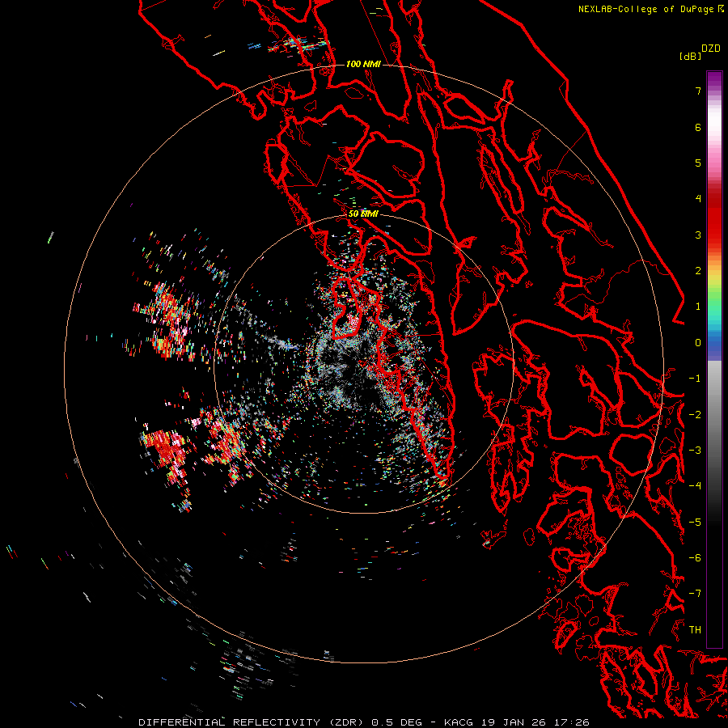Click the -3 dB tick label on scale
Image resolution: width=728 pixels, height=728 pixels.
click(x=695, y=451)
